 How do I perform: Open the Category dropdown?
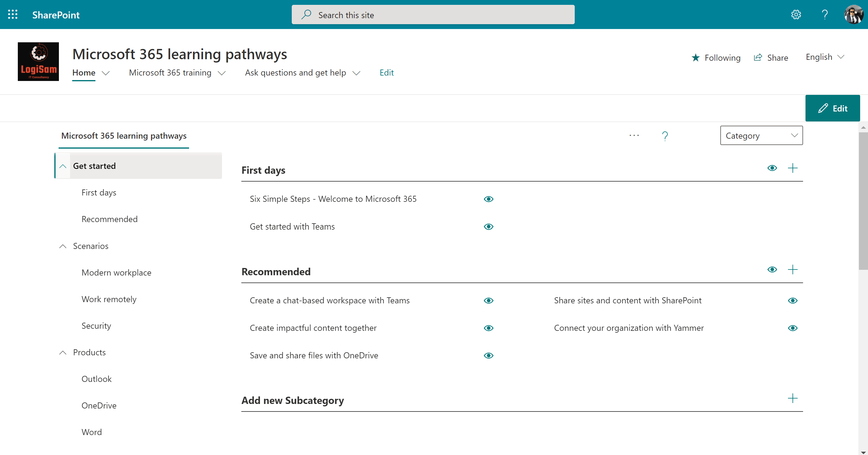click(761, 135)
